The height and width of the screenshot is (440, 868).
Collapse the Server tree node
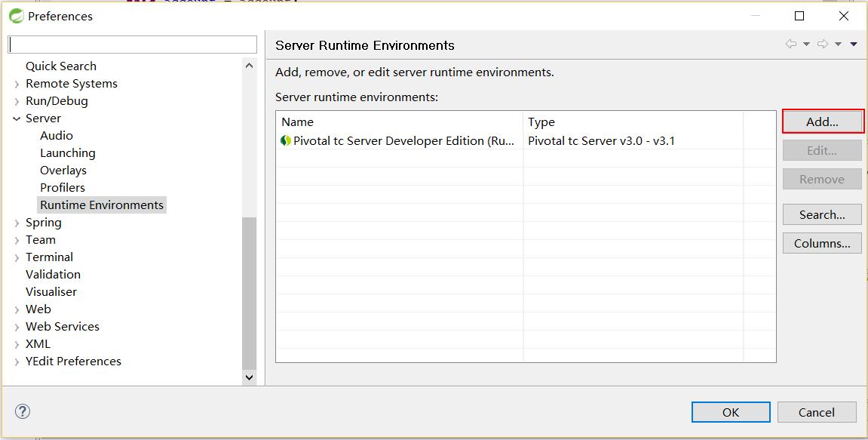[x=17, y=118]
